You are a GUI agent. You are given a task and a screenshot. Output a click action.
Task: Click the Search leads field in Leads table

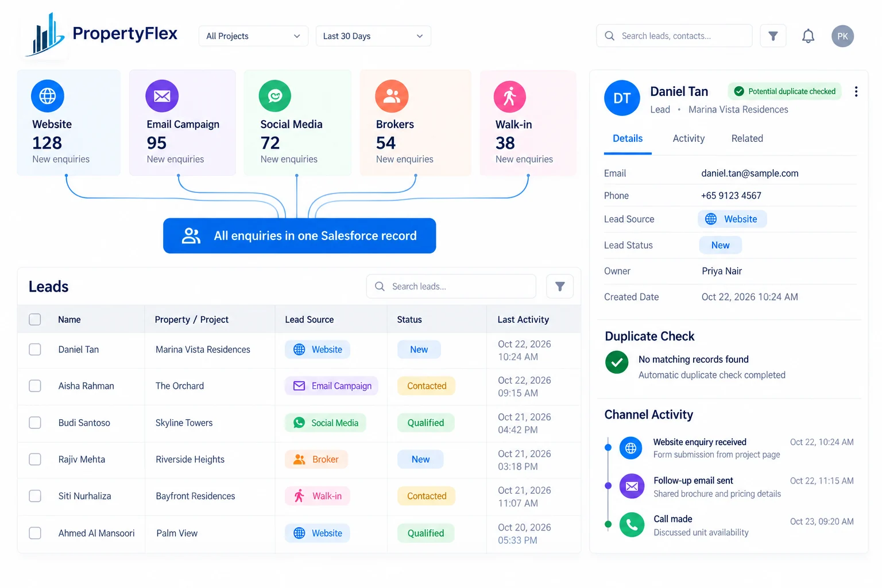pos(451,287)
